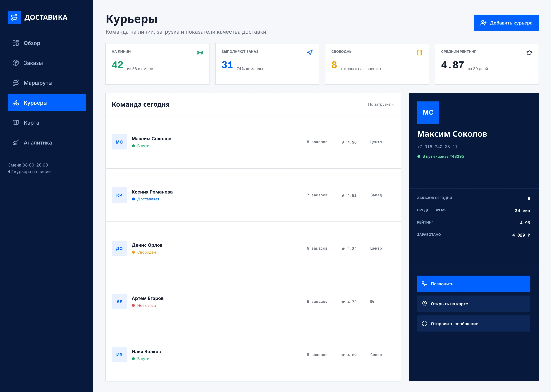Viewport: 551px width, 392px height.
Task: Click the КР avatar for Ксения Романова
Action: pyautogui.click(x=119, y=195)
